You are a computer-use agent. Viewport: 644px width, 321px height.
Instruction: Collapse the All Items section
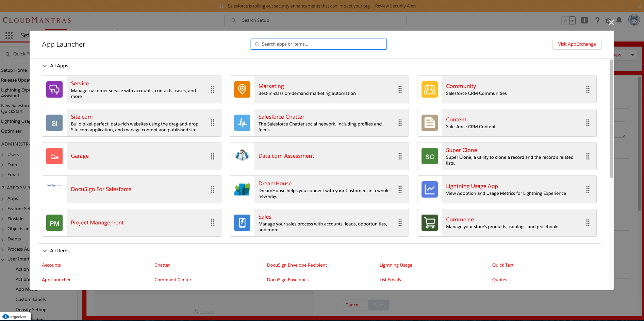click(45, 251)
